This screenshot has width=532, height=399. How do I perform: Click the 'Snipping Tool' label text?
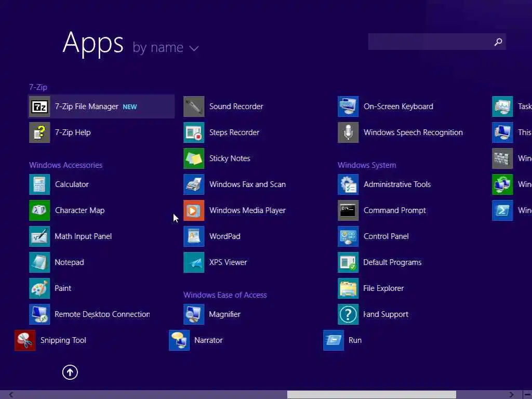[63, 340]
